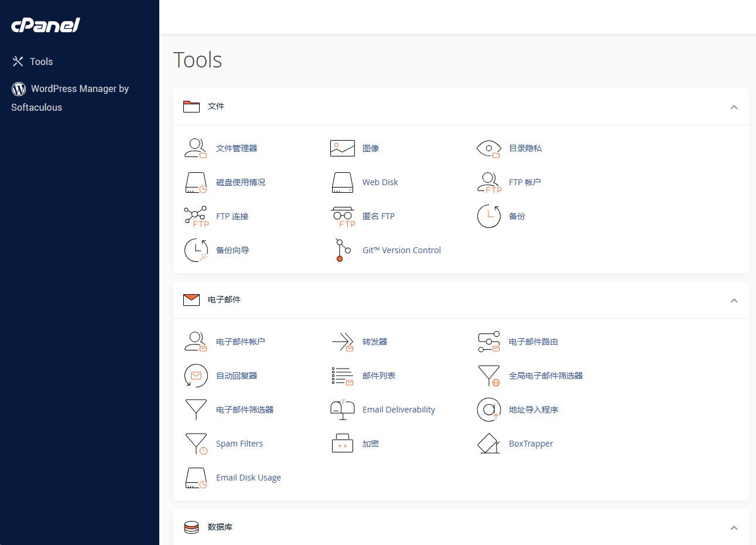
Task: Open the 备份向导 icon
Action: tap(196, 250)
